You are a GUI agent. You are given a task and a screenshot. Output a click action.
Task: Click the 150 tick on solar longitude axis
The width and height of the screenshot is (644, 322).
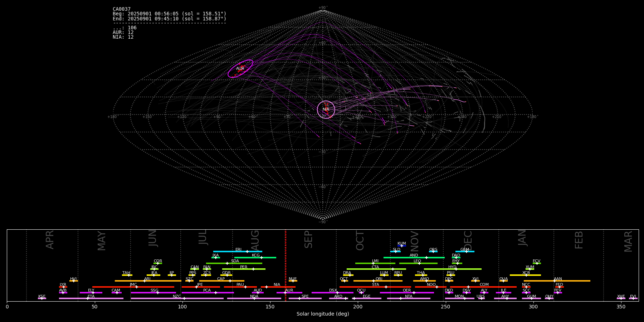pyautogui.click(x=270, y=307)
